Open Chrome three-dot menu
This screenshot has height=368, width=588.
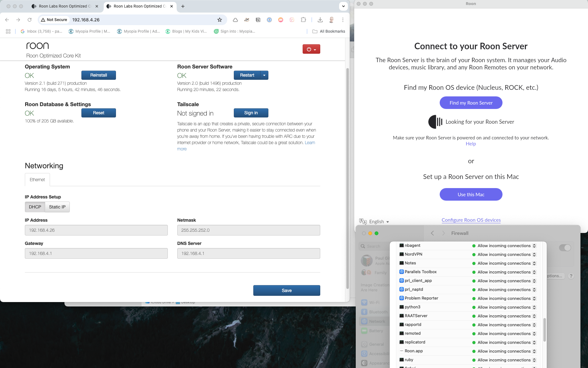pyautogui.click(x=343, y=20)
